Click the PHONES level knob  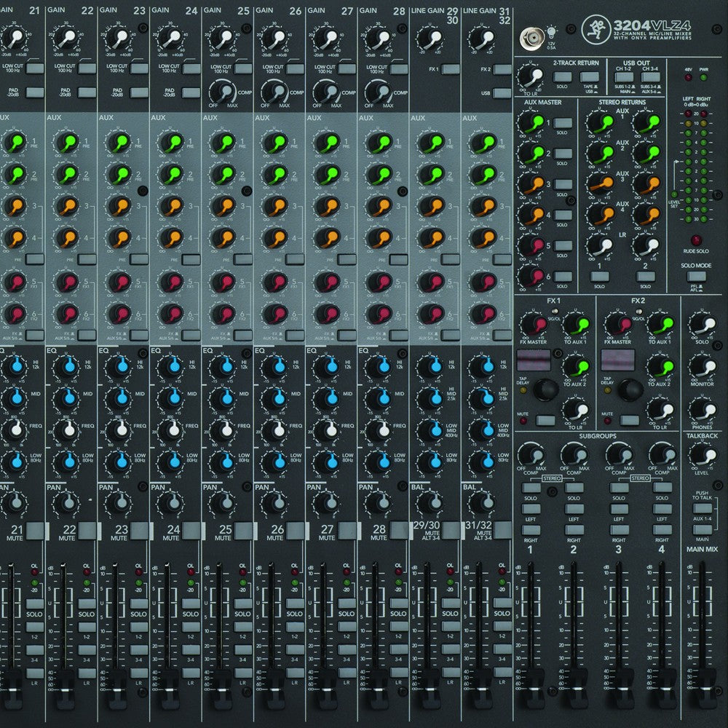pos(702,409)
